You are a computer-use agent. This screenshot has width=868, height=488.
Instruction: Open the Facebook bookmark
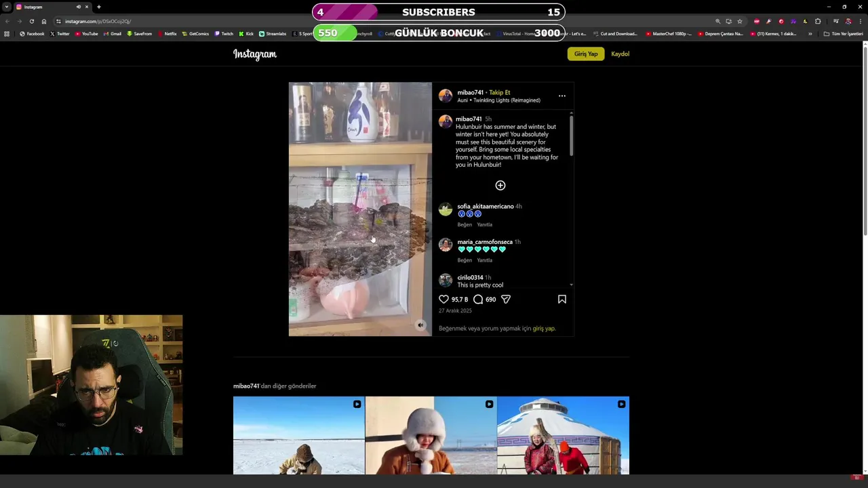(x=32, y=33)
